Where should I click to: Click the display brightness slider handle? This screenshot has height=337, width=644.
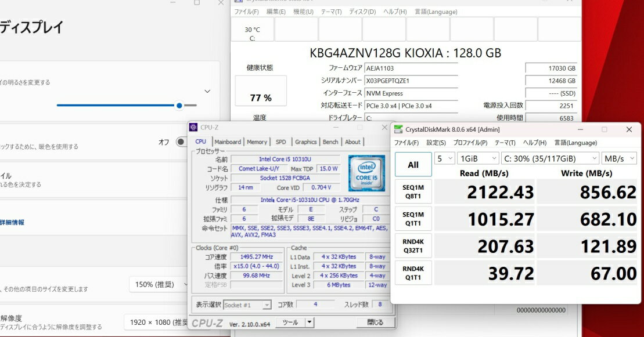[179, 106]
